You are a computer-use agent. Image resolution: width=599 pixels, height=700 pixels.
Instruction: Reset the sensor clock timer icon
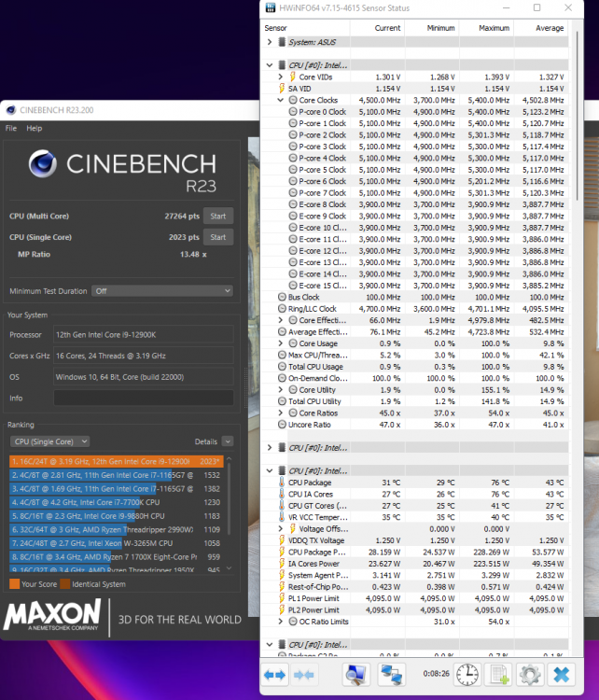click(x=467, y=675)
